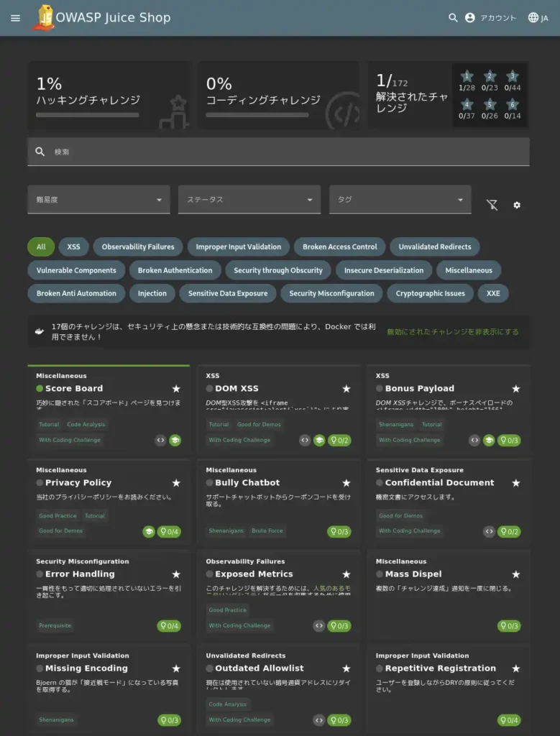Filter by Cryptographic Issues chip
The image size is (560, 736).
tap(431, 293)
